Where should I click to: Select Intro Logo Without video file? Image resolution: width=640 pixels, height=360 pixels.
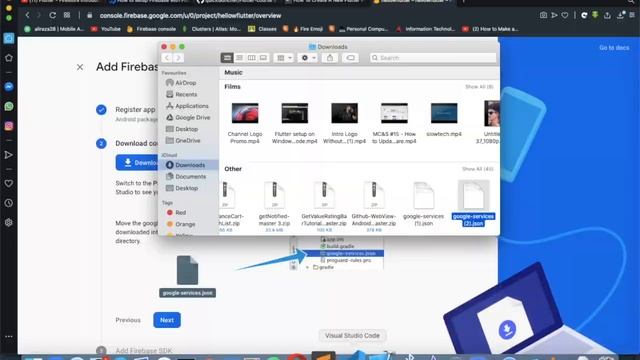344,123
